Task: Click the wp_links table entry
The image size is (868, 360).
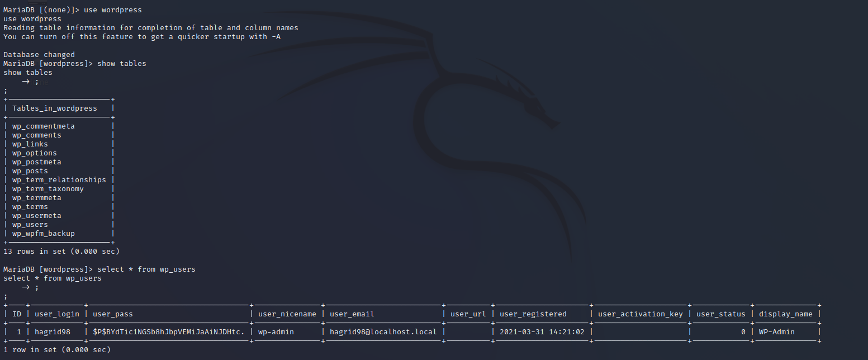Action: coord(30,144)
